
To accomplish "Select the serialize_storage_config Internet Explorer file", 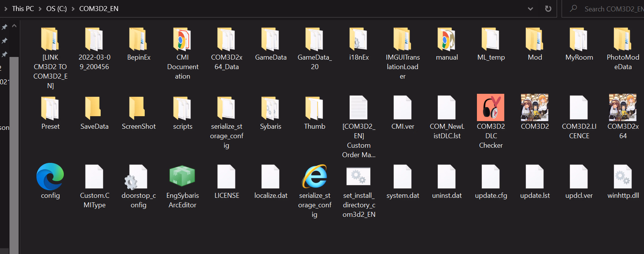I will click(314, 177).
